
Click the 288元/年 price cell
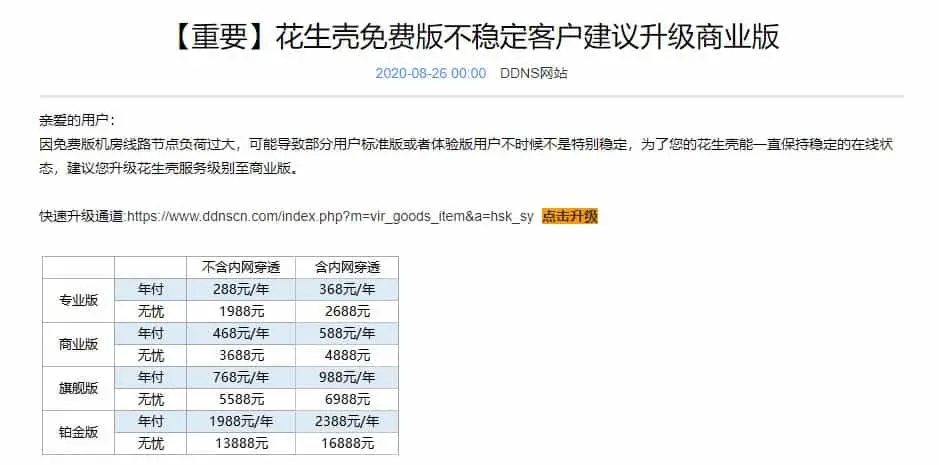(241, 289)
